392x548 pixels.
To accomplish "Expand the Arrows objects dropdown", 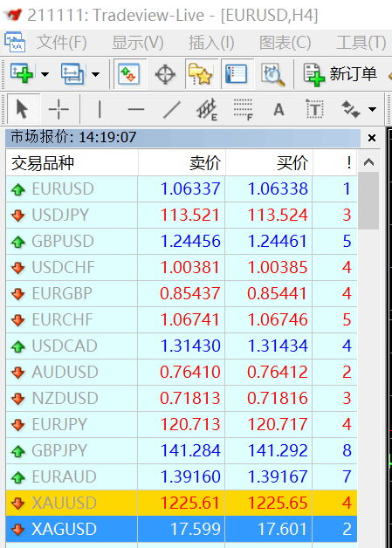I will click(373, 109).
